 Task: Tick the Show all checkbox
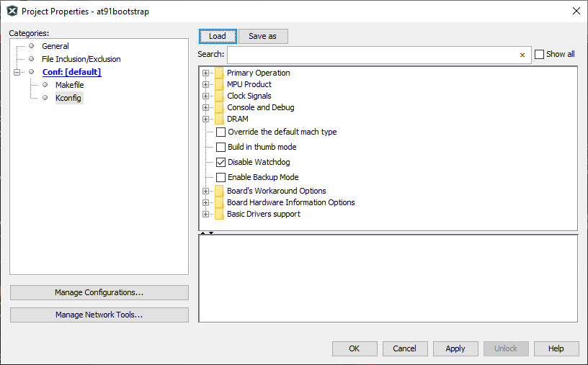(539, 55)
